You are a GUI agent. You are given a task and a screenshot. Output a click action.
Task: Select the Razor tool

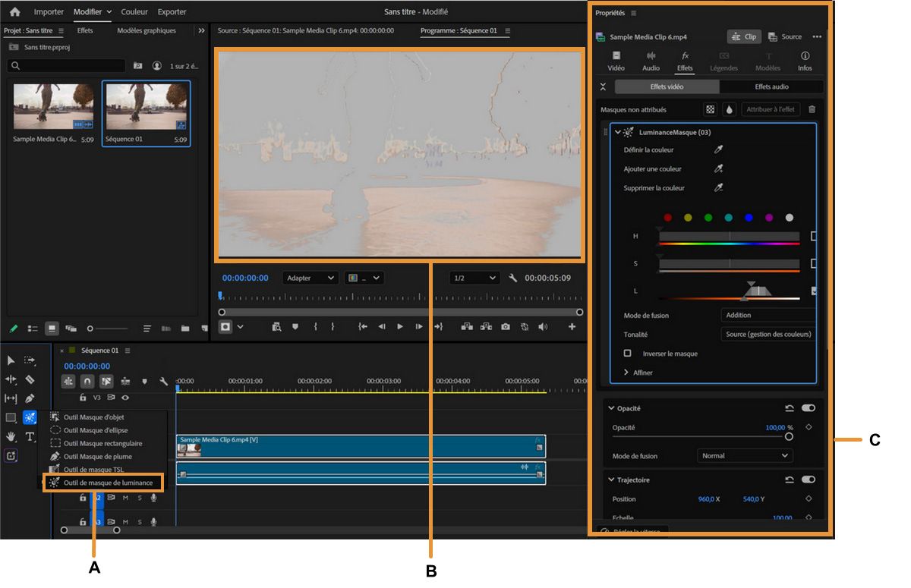pos(30,379)
